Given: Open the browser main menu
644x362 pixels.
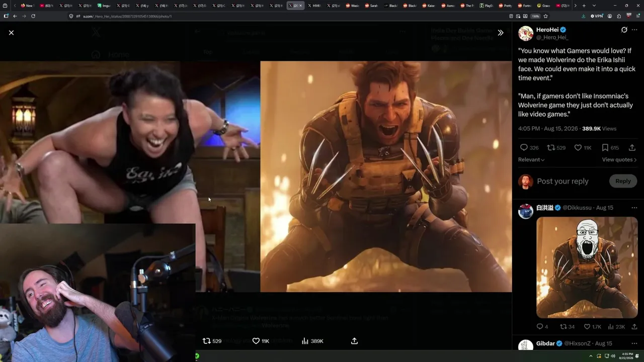Looking at the screenshot, I should pyautogui.click(x=637, y=16).
